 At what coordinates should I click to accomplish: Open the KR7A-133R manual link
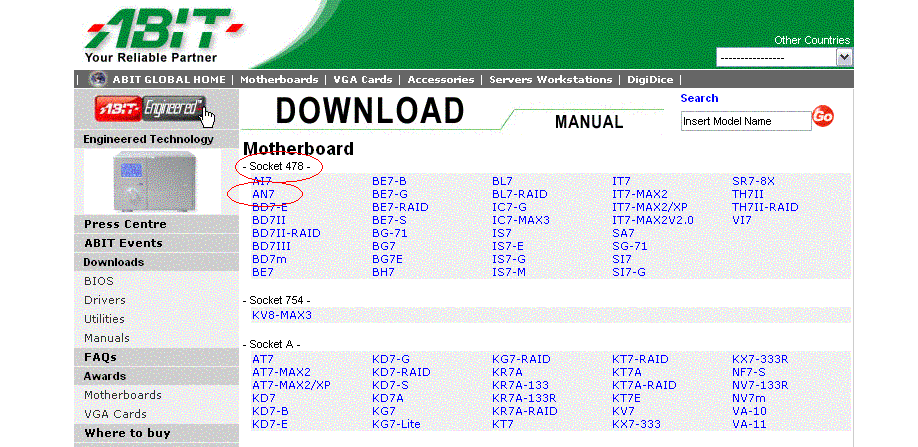(525, 398)
